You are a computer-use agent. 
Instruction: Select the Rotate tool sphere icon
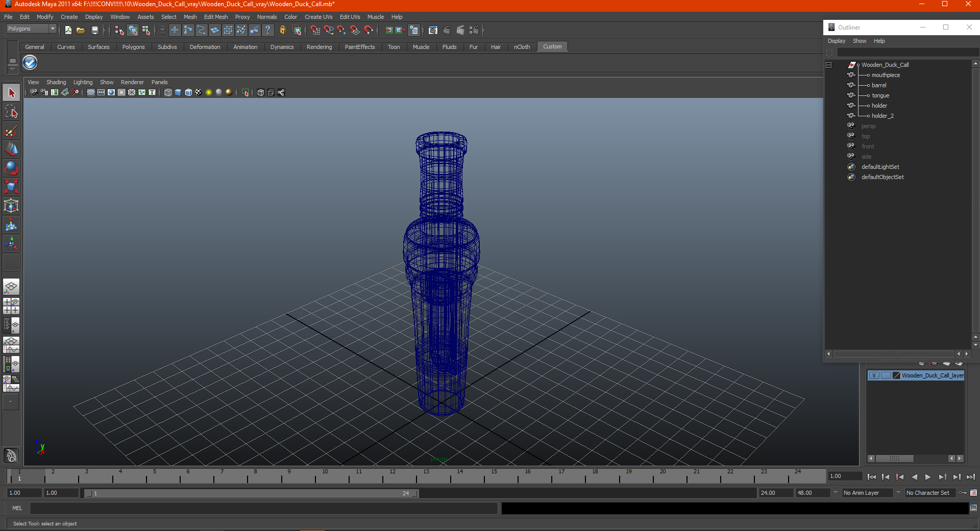pos(11,168)
